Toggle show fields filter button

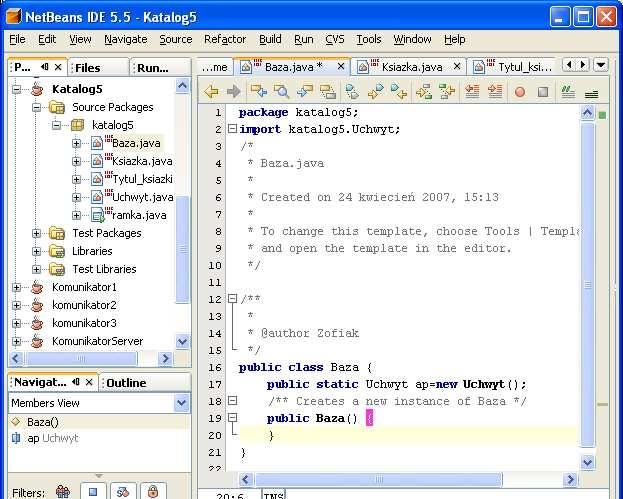pyautogui.click(x=93, y=491)
